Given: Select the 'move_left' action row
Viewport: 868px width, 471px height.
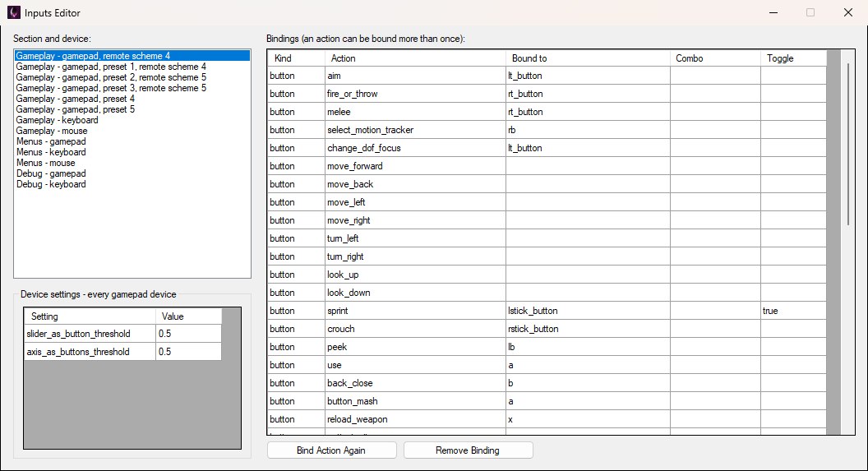Looking at the screenshot, I should click(x=415, y=202).
